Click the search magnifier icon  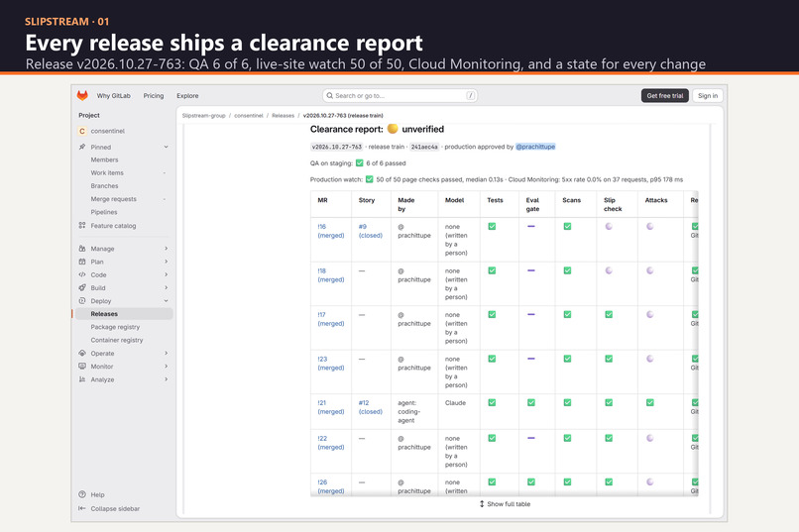click(x=330, y=95)
